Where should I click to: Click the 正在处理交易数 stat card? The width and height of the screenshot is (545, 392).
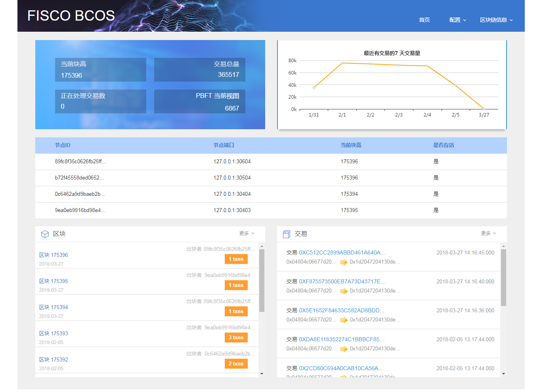click(x=101, y=101)
